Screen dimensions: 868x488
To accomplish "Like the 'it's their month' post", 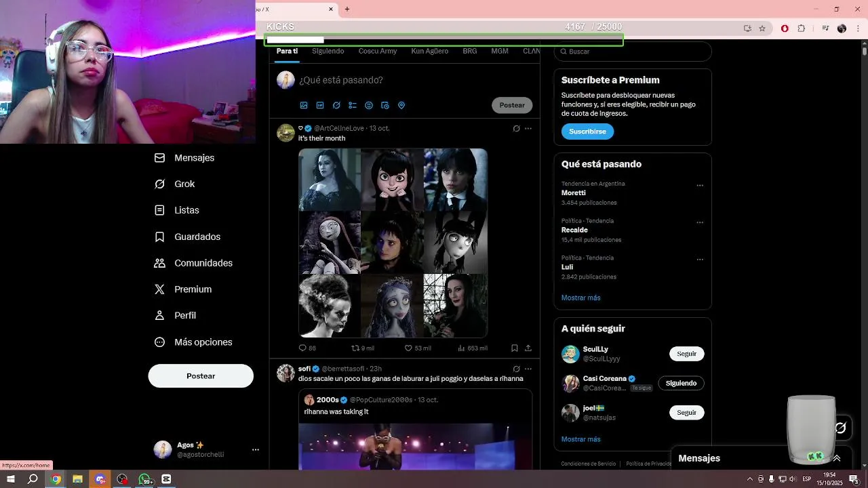I will [417, 348].
